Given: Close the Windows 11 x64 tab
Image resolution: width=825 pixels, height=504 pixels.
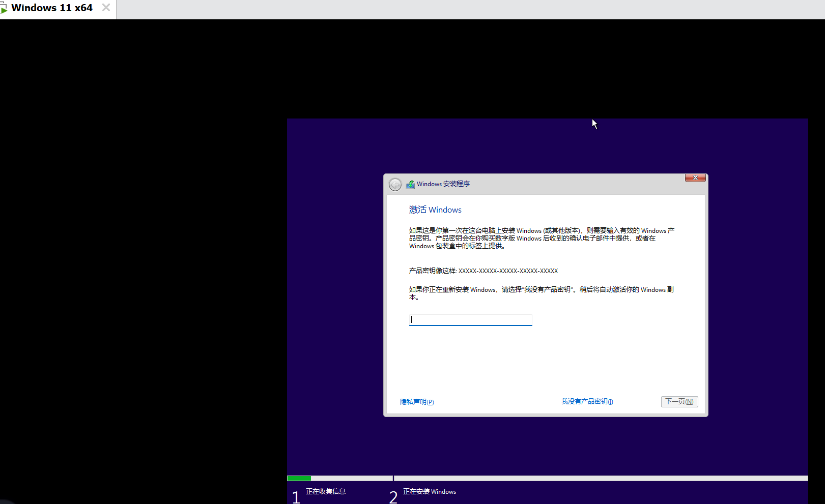Looking at the screenshot, I should click(106, 8).
